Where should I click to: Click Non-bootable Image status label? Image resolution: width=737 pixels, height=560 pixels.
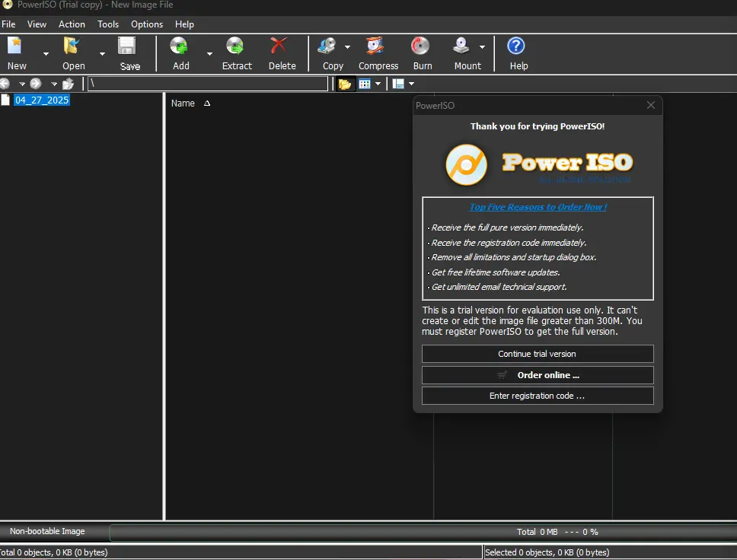click(x=47, y=531)
